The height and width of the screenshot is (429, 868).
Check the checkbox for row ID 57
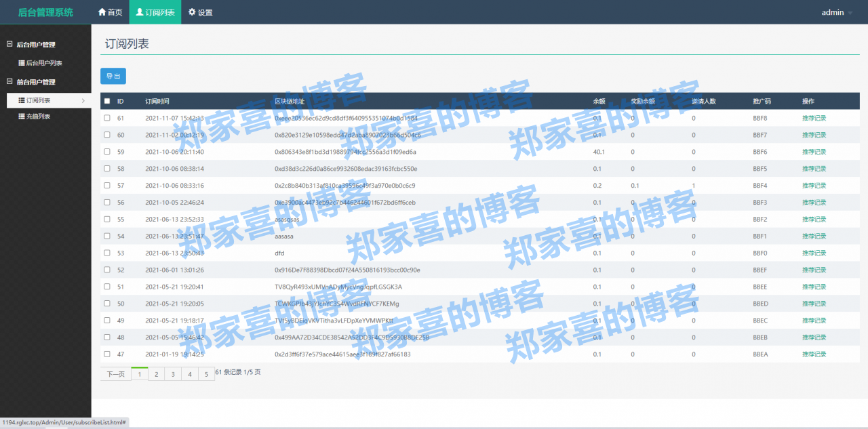[107, 185]
